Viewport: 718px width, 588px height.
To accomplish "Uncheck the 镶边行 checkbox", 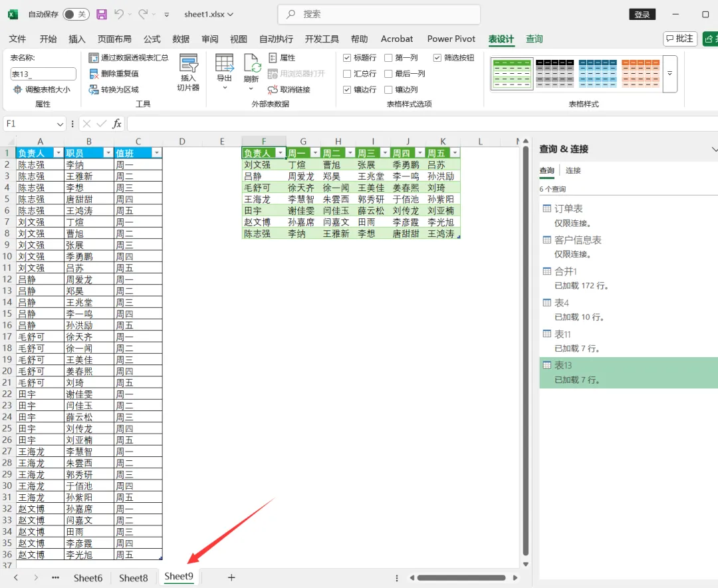I will pyautogui.click(x=347, y=90).
